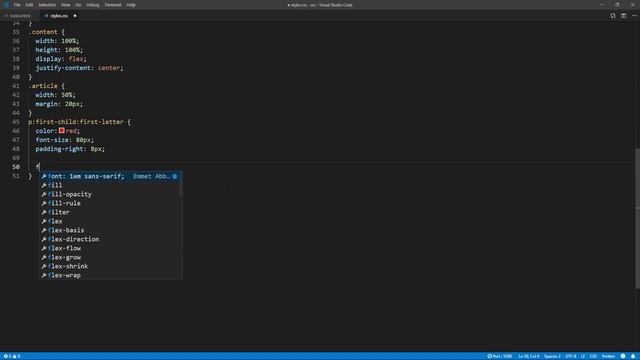Open the Help menu

coord(131,5)
